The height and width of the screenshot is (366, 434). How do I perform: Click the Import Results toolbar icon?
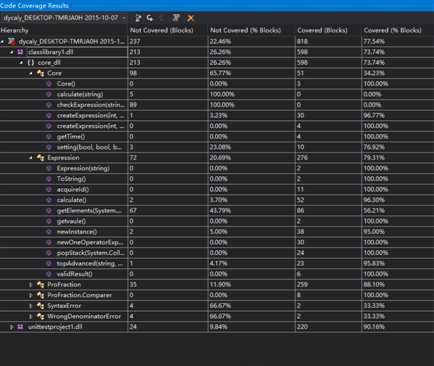tap(150, 18)
